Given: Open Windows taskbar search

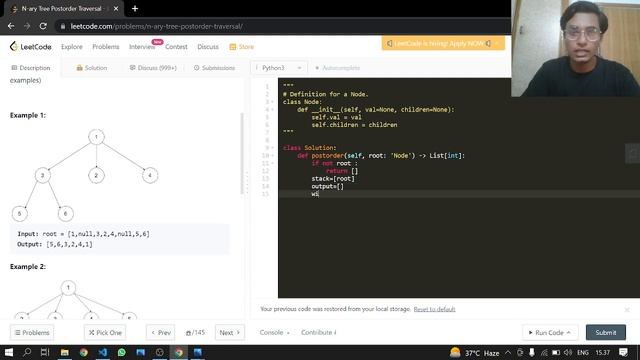Looking at the screenshot, I should [x=27, y=352].
